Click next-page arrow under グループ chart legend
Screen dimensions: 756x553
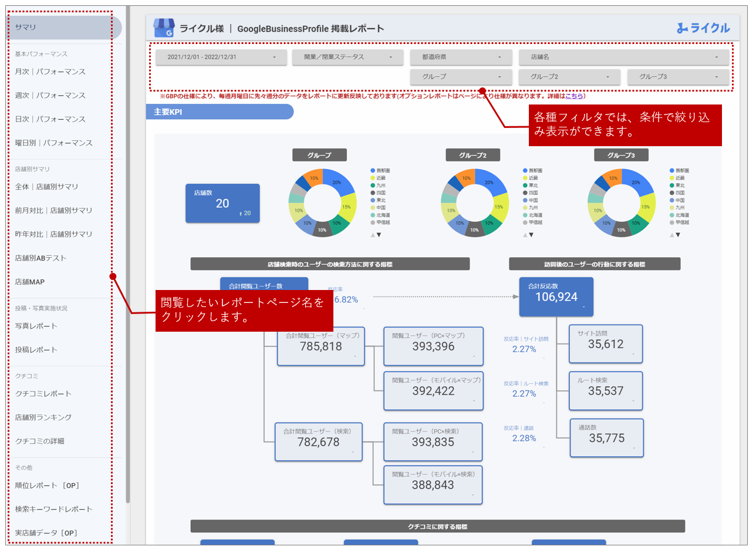[379, 235]
